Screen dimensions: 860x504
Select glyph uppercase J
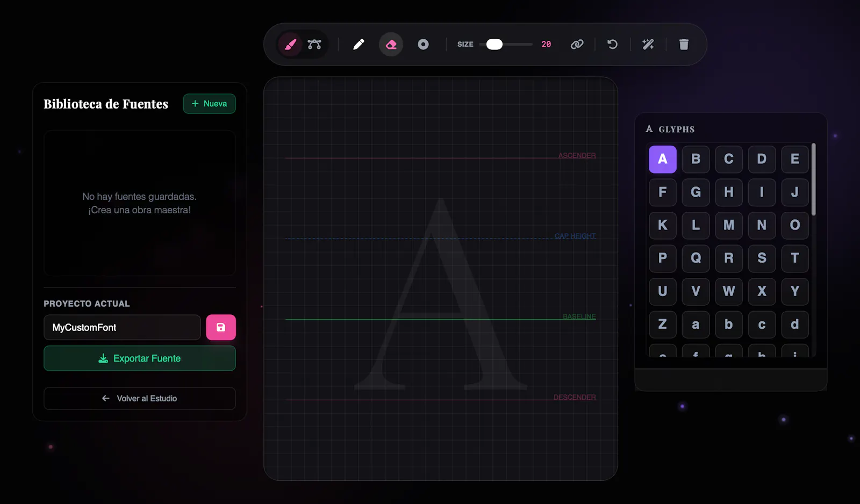tap(795, 192)
